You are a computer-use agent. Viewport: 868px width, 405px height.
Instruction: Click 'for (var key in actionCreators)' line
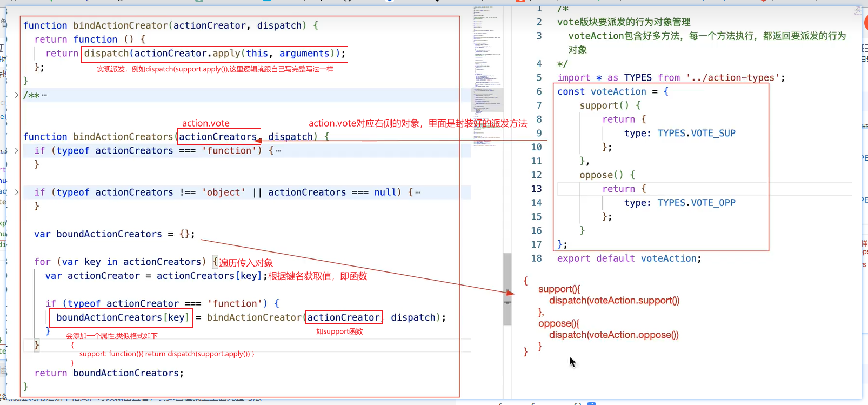pos(126,262)
